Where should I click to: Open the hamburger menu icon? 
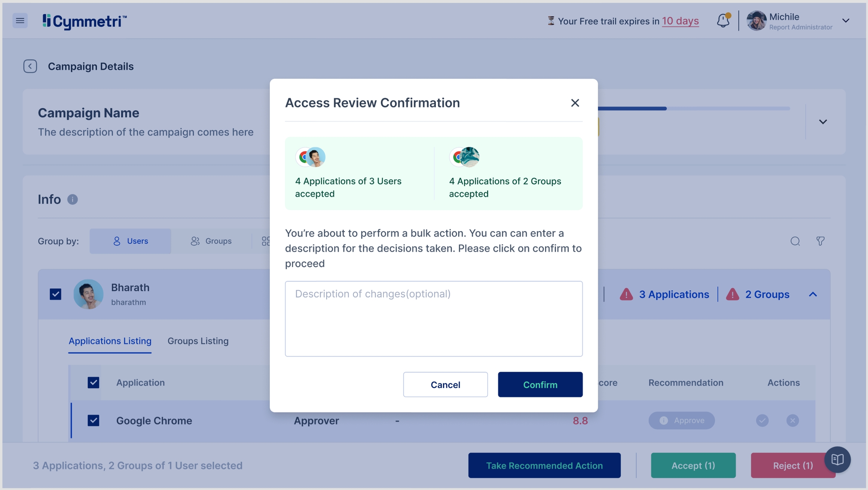[20, 21]
